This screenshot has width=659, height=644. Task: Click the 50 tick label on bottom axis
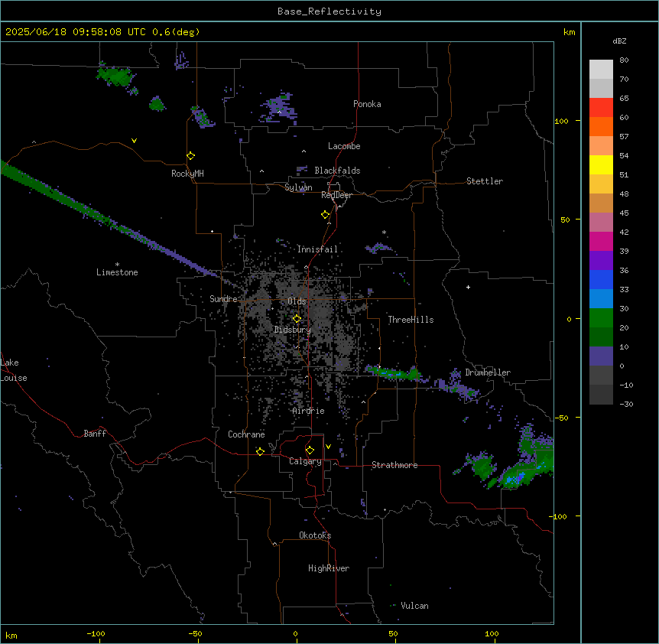tap(393, 633)
